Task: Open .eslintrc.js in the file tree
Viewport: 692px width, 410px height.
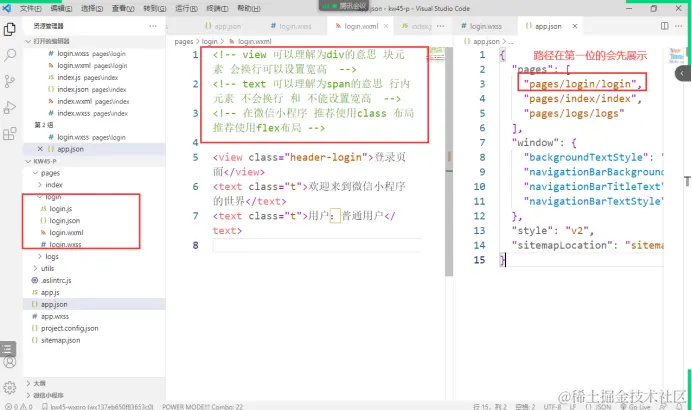Action: point(94,280)
